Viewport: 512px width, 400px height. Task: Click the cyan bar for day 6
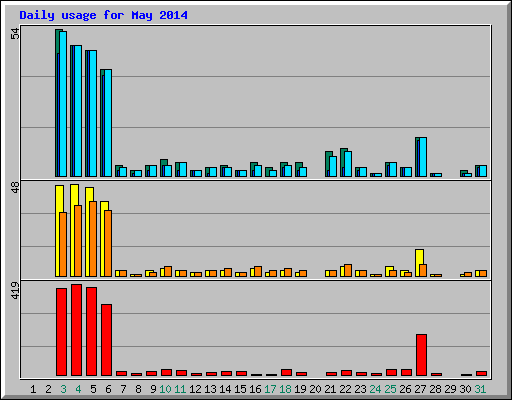pos(108,123)
